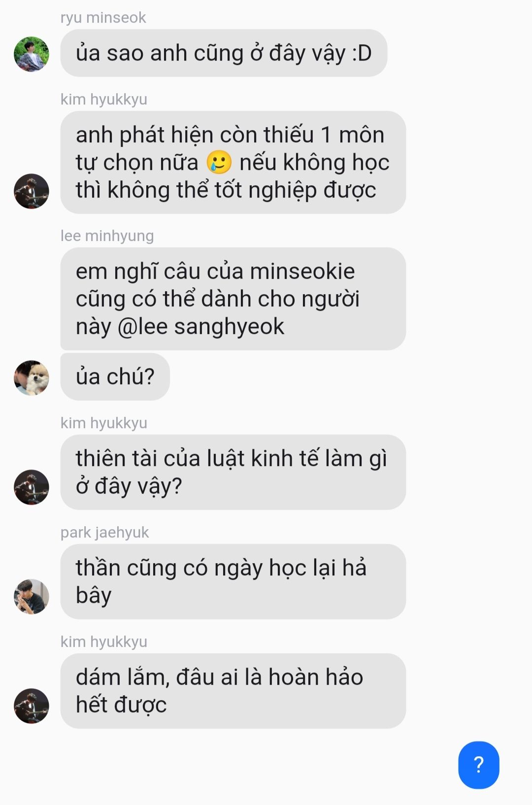Viewport: 532px width, 805px height.
Task: Select message "thiên tài của luật kinh tế"
Action: click(x=233, y=472)
